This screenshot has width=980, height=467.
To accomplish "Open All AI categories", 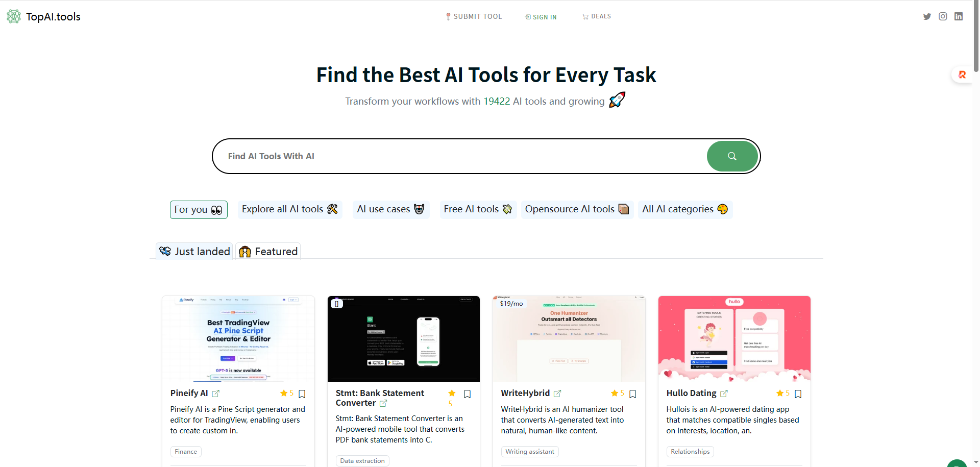I will 685,209.
